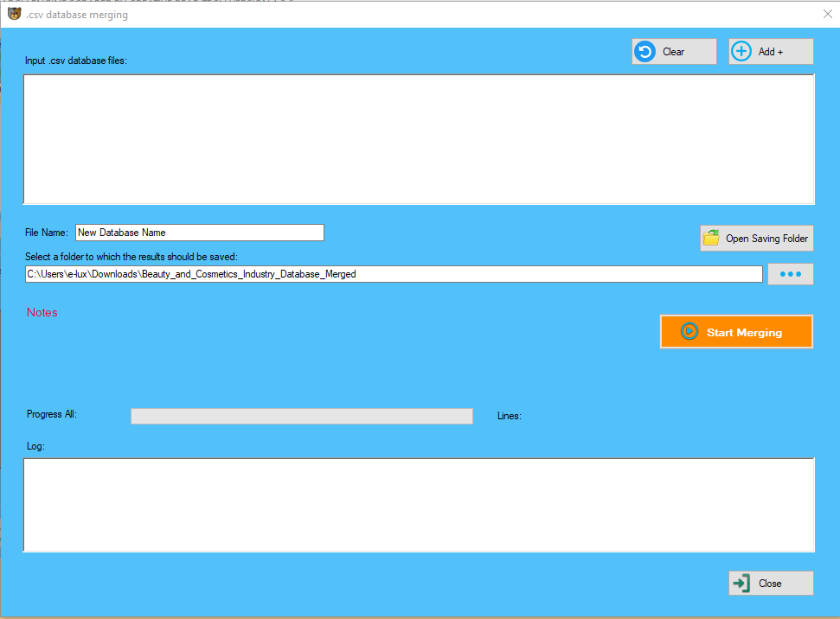
Task: Dismiss the window with the X button
Action: click(x=827, y=14)
